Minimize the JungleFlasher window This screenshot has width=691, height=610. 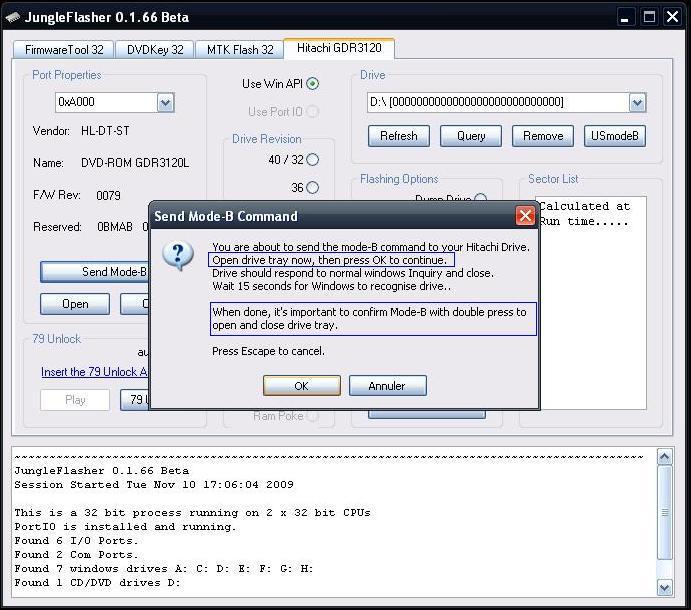[x=624, y=18]
